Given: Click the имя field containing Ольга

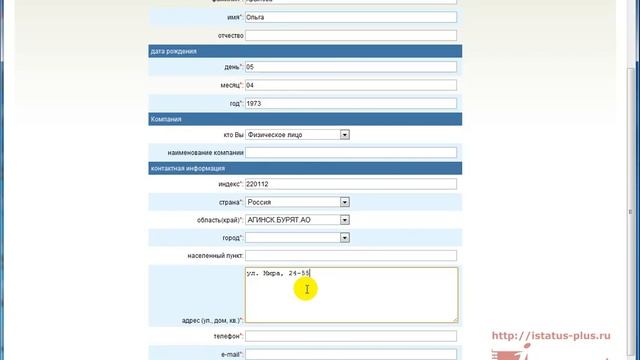Looking at the screenshot, I should click(x=351, y=17).
